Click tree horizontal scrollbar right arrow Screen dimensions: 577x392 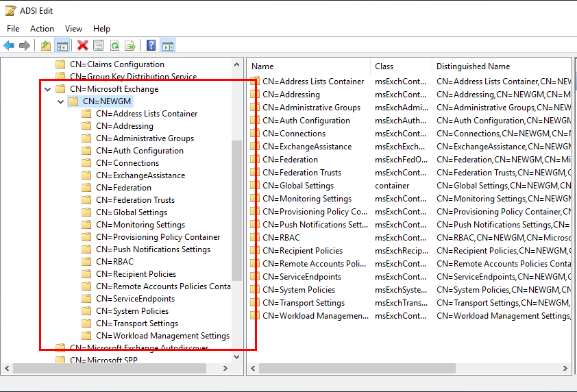(225, 369)
